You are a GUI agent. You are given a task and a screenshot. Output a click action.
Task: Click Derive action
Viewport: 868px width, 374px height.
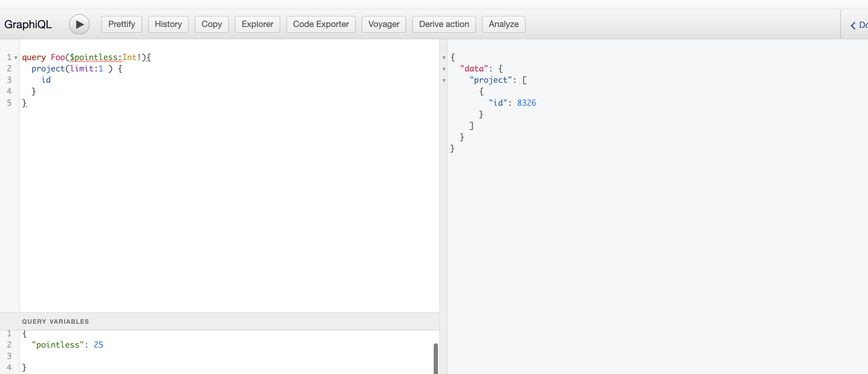444,24
